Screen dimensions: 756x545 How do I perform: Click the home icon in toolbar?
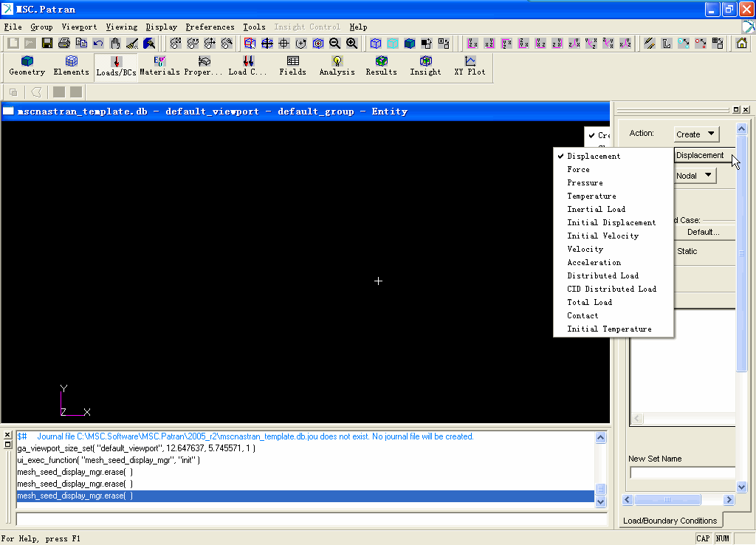tap(741, 44)
